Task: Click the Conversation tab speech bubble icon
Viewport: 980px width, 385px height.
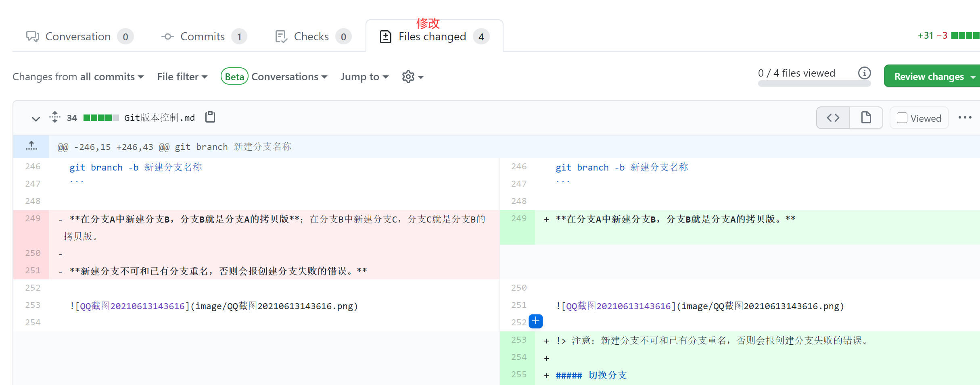Action: click(32, 36)
